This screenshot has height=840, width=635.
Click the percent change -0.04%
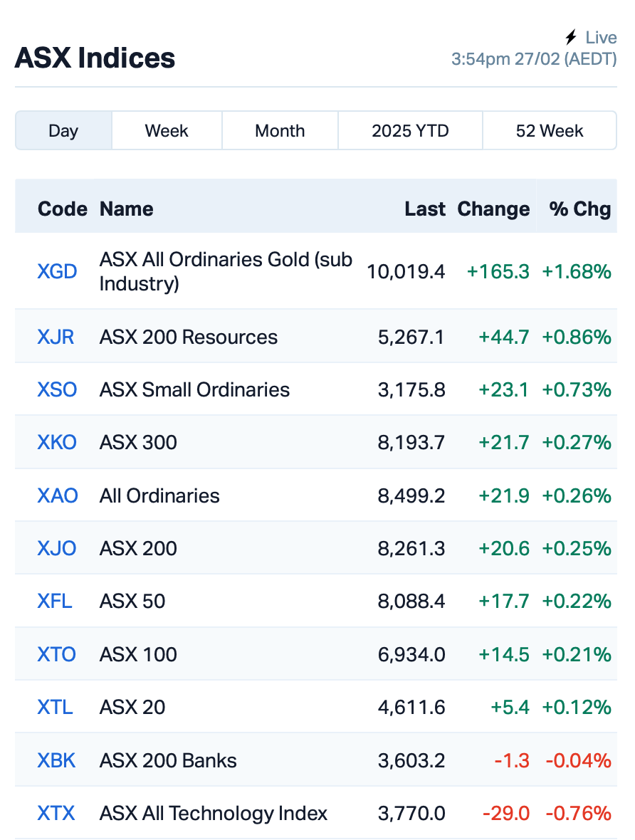click(x=579, y=760)
